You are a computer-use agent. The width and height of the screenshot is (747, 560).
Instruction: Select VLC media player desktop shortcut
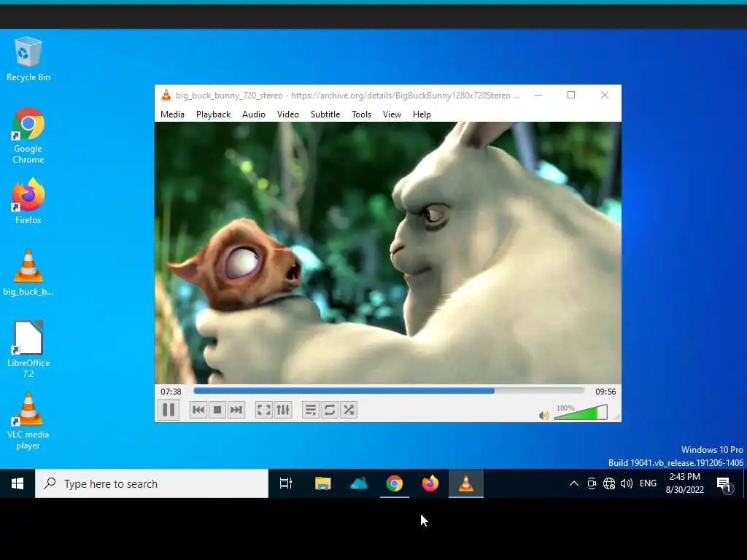(28, 421)
